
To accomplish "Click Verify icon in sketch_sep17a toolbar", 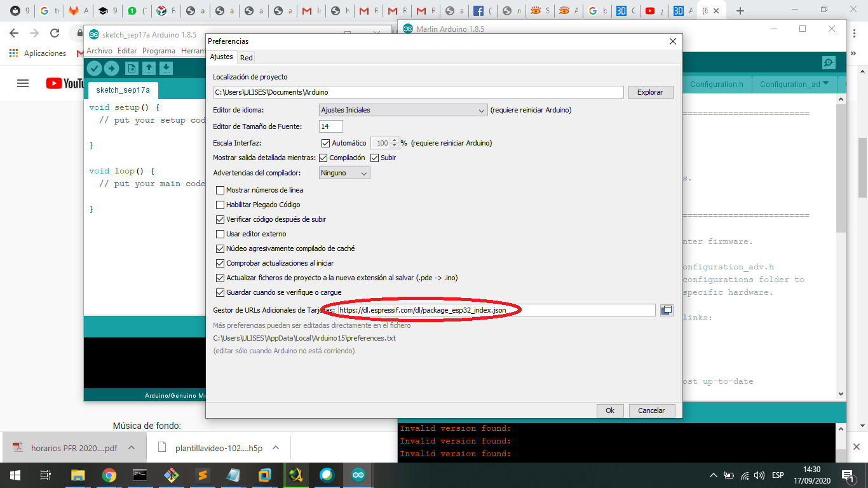I will pos(95,68).
